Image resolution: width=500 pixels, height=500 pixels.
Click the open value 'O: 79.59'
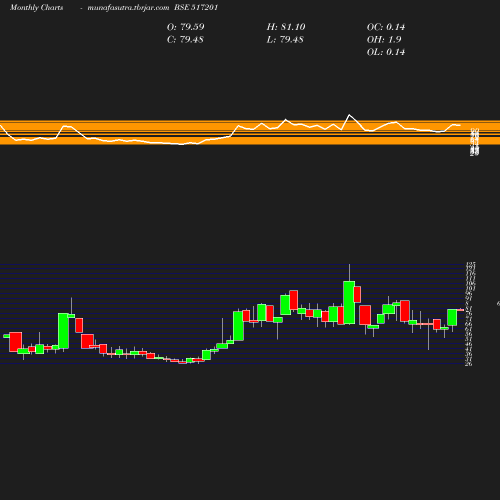[x=186, y=27]
